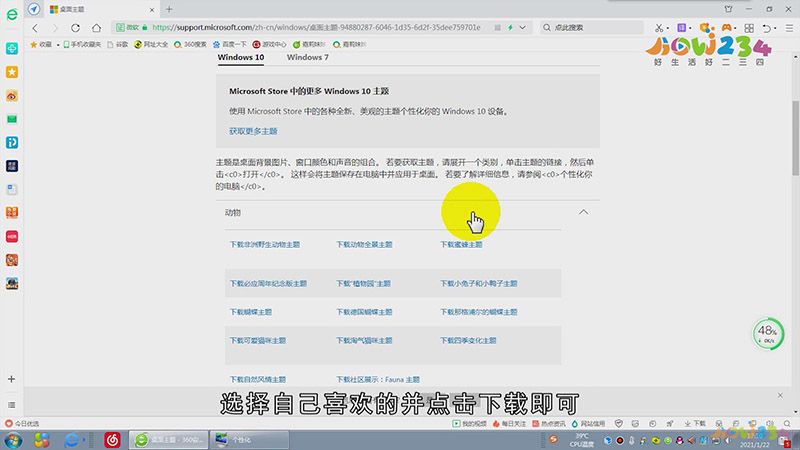Open 每日关注 in the status bar
Viewport: 800px width, 450px height.
509,423
